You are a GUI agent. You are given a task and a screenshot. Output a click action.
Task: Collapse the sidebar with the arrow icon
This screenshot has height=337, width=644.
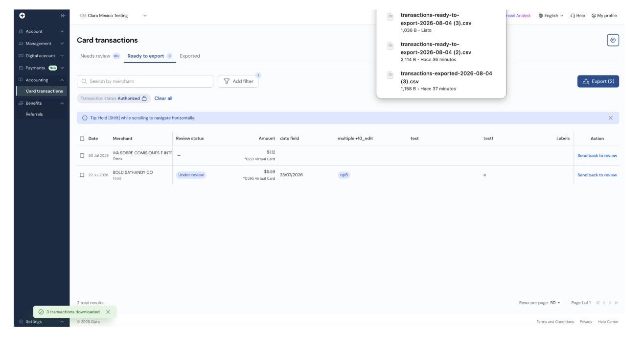point(63,16)
